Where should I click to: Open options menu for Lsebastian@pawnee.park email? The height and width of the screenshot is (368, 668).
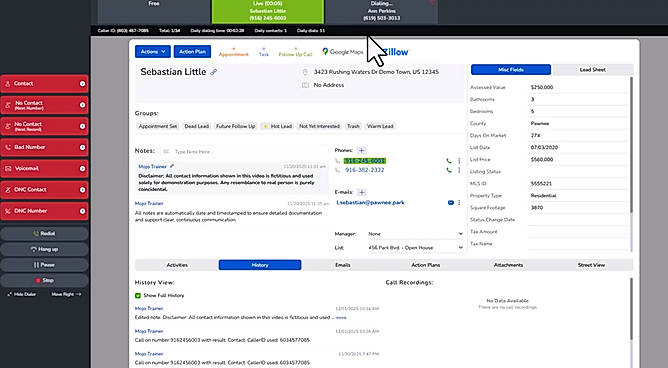pos(459,203)
